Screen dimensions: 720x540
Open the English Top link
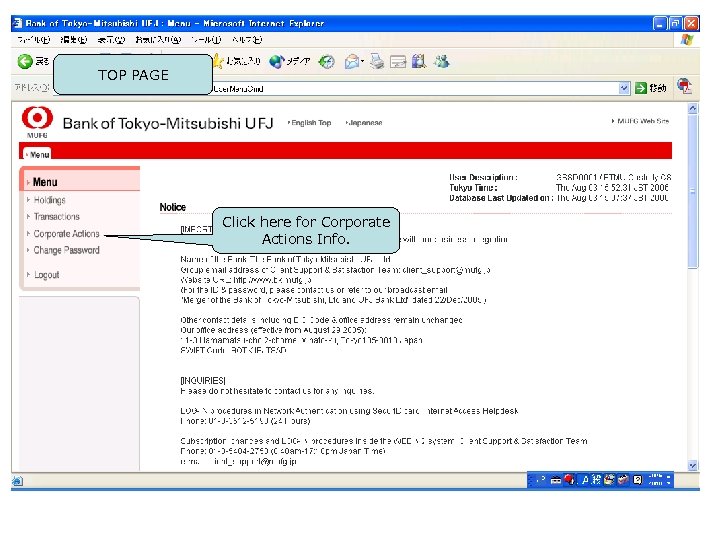309,123
